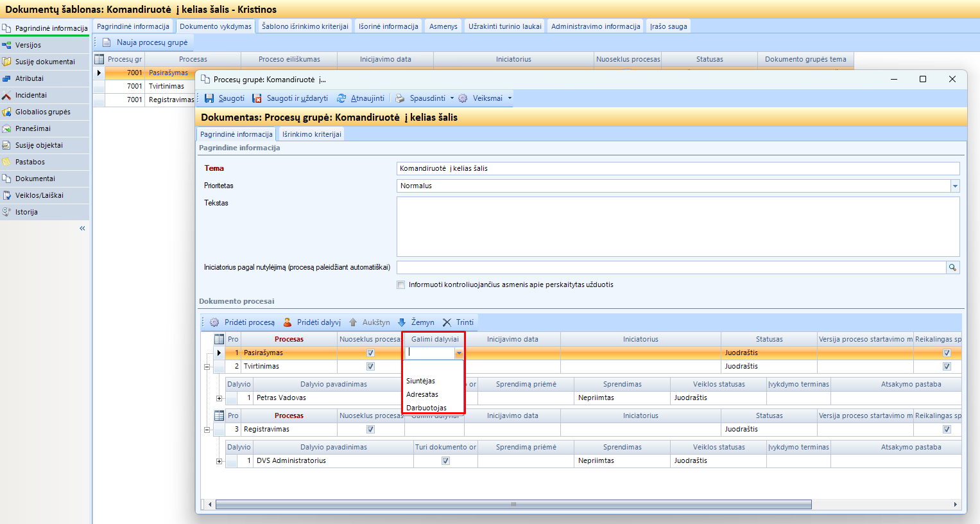Open the Prioritetas dropdown
The image size is (980, 524).
955,186
